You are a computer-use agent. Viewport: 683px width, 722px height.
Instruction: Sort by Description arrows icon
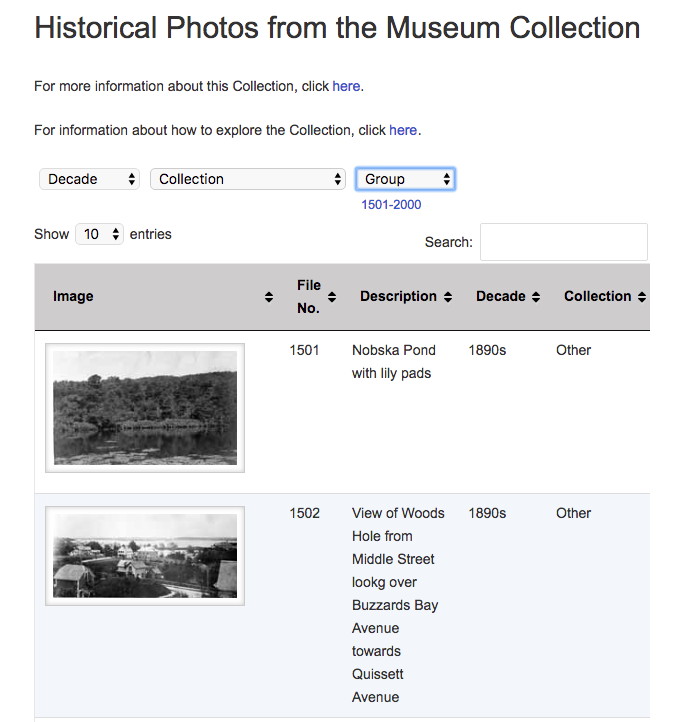tap(448, 297)
